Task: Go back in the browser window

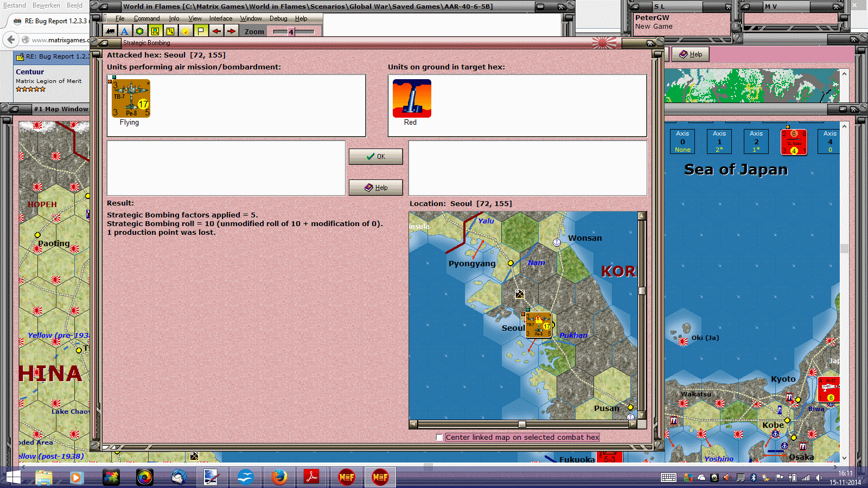Action: pos(10,40)
